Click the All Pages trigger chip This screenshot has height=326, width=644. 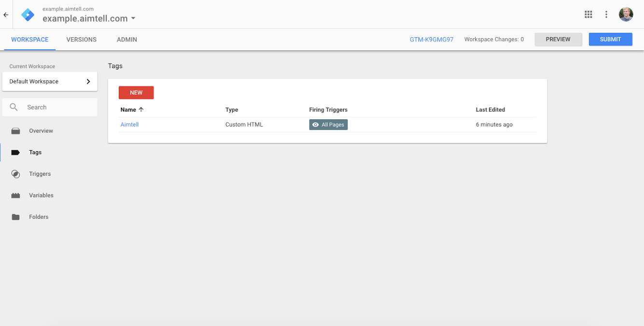328,125
